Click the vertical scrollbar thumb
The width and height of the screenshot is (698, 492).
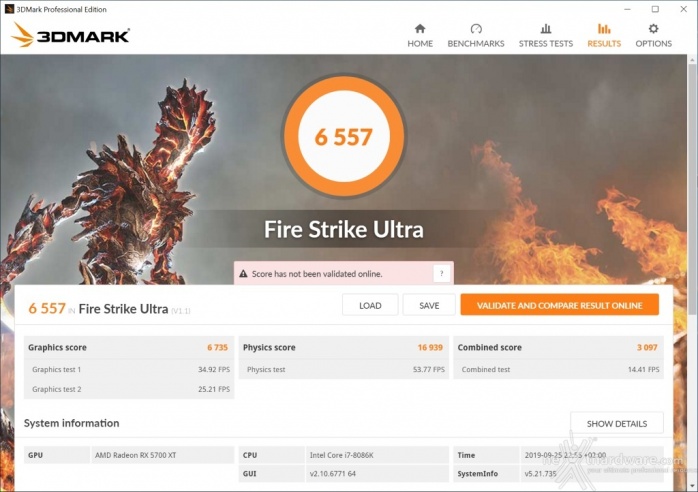coord(692,187)
